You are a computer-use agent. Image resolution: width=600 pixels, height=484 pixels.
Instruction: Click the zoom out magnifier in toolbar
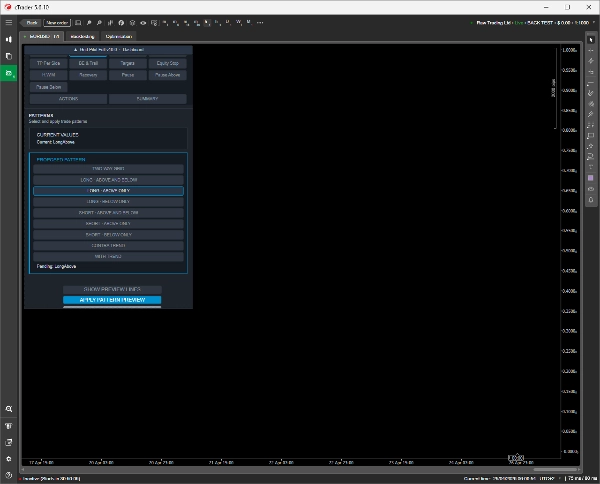pos(99,23)
